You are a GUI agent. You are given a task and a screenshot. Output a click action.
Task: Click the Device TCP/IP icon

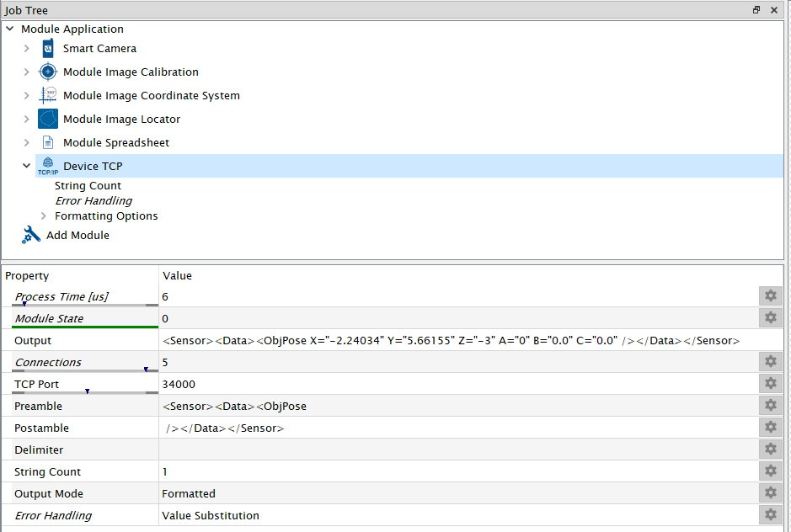coord(48,166)
